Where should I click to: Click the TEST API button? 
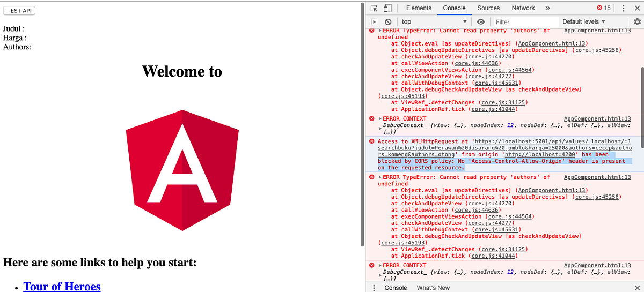point(19,11)
